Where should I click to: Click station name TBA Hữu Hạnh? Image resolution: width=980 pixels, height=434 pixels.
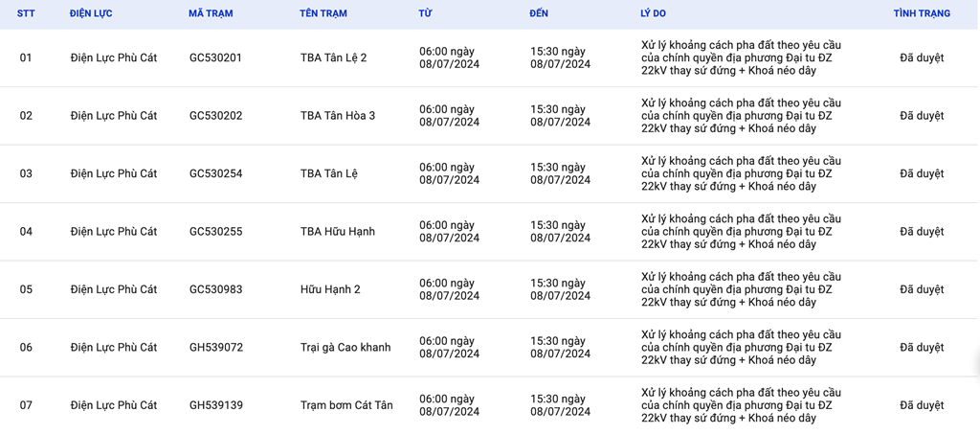(x=338, y=232)
